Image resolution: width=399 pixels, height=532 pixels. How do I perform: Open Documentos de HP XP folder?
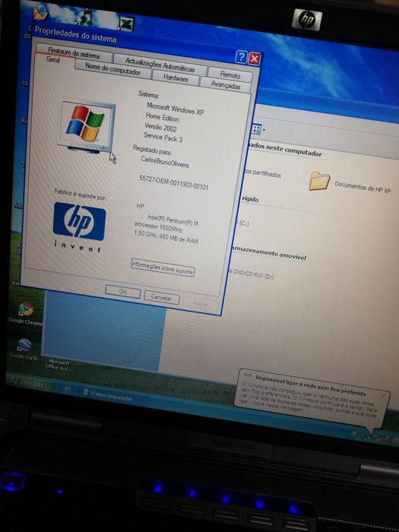click(350, 183)
